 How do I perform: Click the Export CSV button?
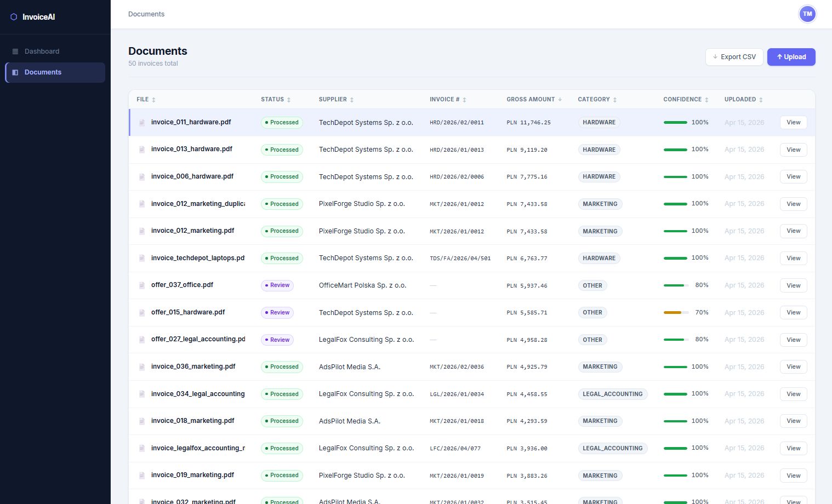coord(734,57)
